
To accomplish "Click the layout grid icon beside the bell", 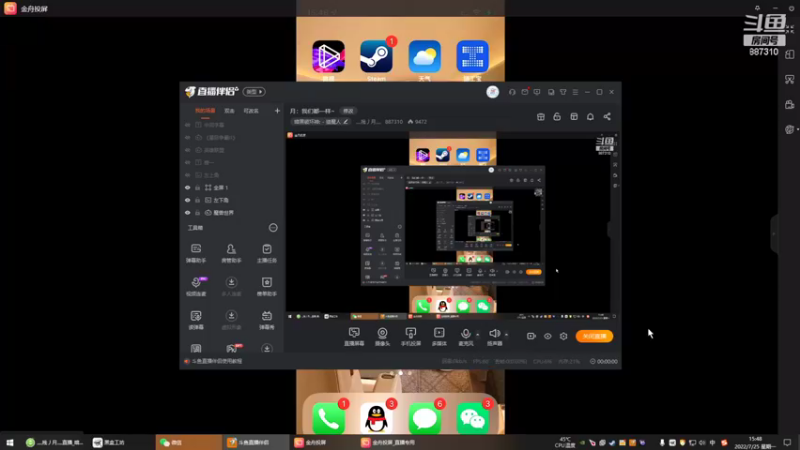I will [x=574, y=117].
